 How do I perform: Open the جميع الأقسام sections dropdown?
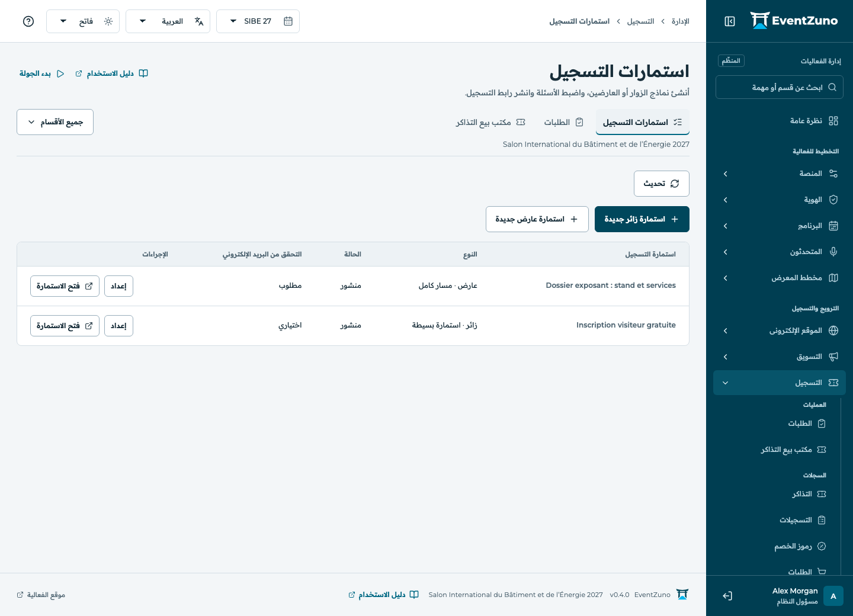tap(55, 122)
